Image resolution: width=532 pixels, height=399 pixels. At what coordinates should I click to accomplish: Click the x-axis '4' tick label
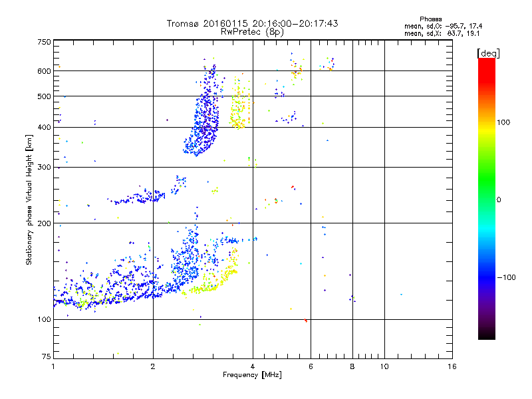coord(253,366)
